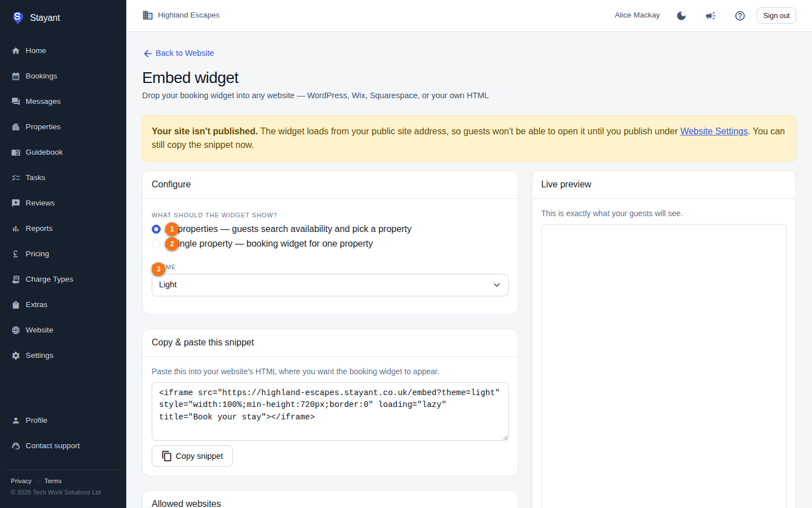Screen dimensions: 812x508
Task: Open help with the question mark icon
Action: (x=740, y=16)
